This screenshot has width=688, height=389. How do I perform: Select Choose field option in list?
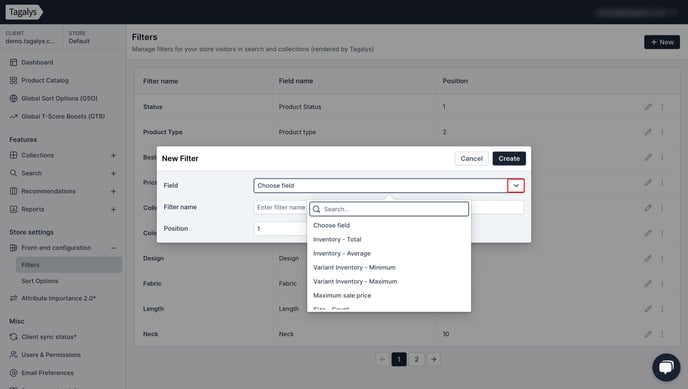point(332,225)
